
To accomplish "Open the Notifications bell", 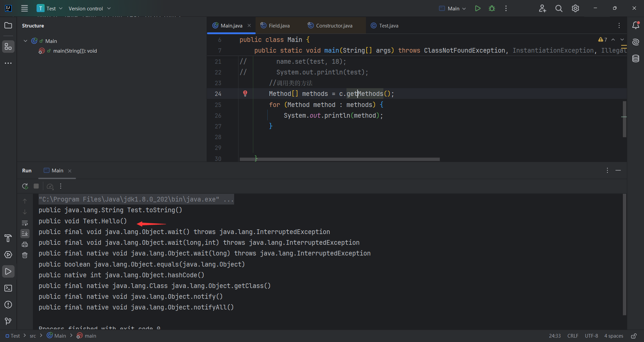I will point(636,25).
